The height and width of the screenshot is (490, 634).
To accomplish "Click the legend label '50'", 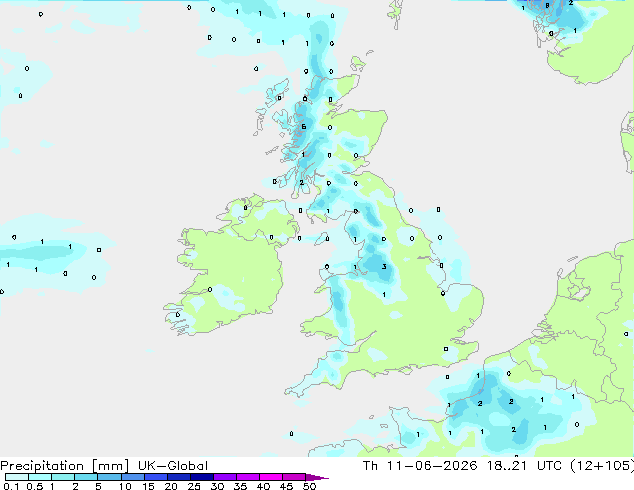I will pyautogui.click(x=309, y=486).
